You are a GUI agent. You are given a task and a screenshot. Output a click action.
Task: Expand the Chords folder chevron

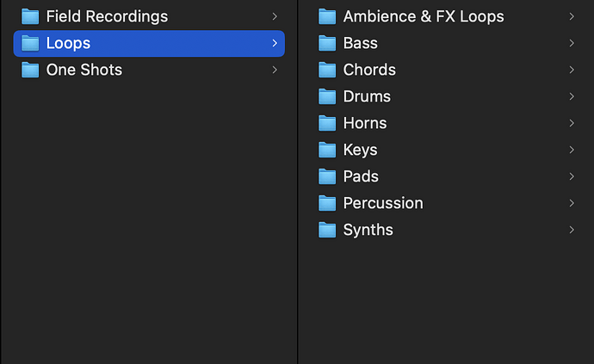tap(572, 70)
